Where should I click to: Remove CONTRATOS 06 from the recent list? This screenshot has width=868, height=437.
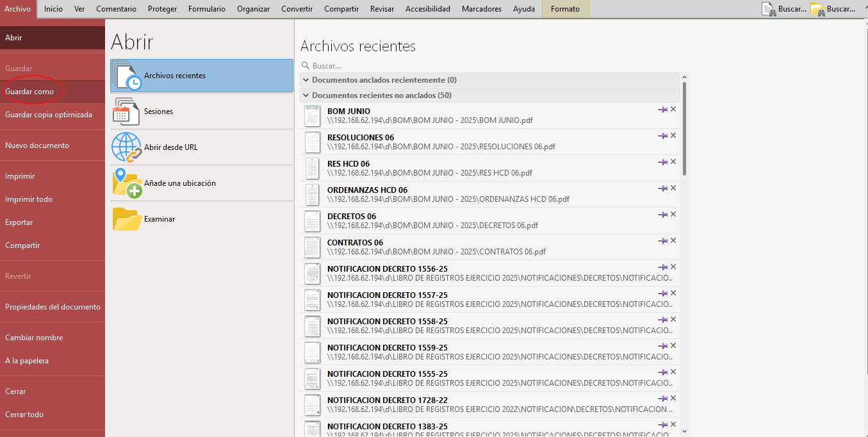tap(673, 240)
